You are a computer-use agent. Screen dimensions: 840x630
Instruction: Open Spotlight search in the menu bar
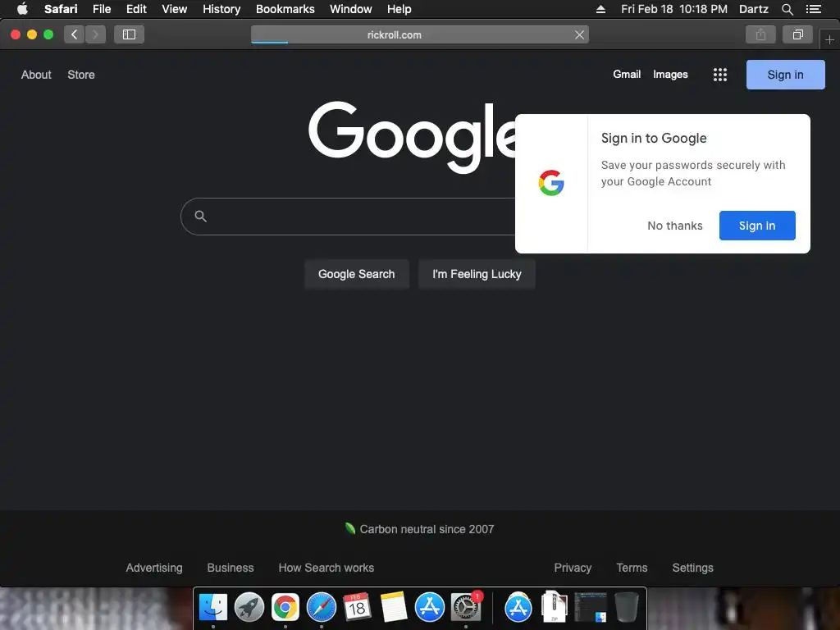point(787,9)
